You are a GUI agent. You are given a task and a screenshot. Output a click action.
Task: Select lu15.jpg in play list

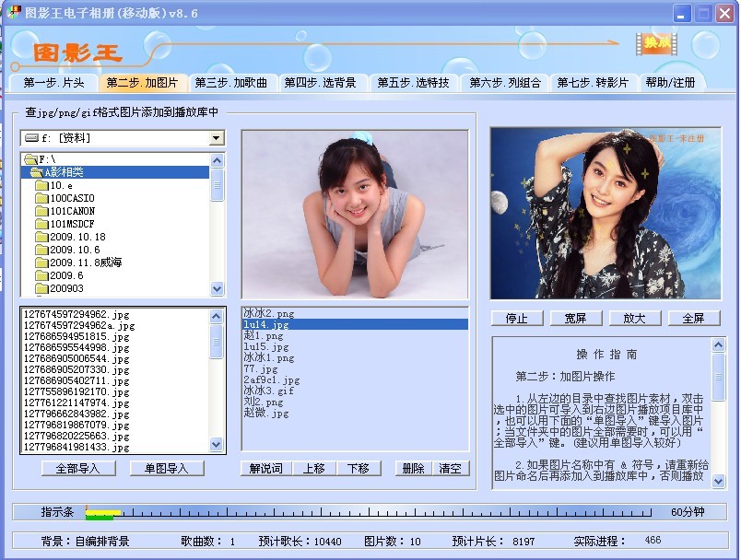click(x=266, y=346)
